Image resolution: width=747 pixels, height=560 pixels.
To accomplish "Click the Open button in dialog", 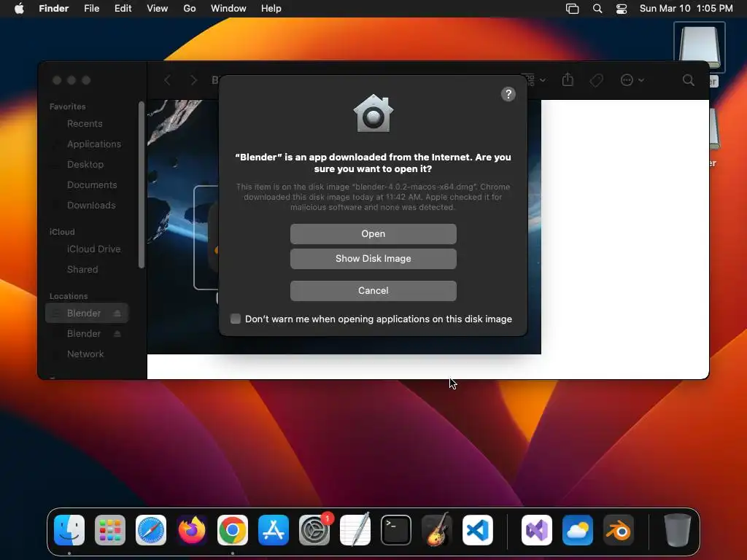I will coord(373,234).
